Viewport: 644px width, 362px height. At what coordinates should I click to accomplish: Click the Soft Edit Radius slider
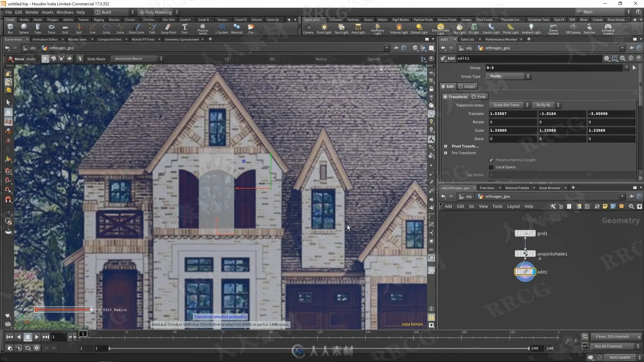[x=63, y=310]
